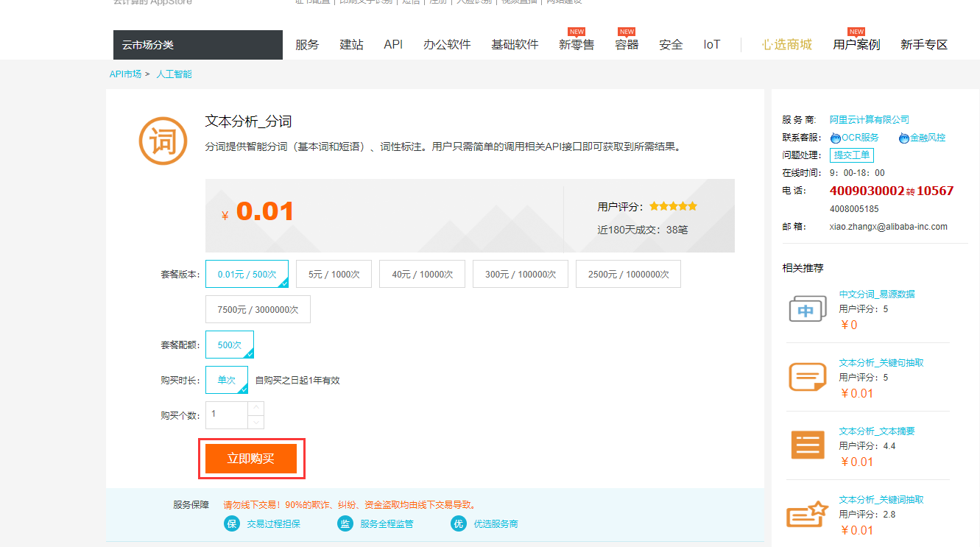This screenshot has width=980, height=547.
Task: Open the 新零售 navigation tab
Action: 577,45
